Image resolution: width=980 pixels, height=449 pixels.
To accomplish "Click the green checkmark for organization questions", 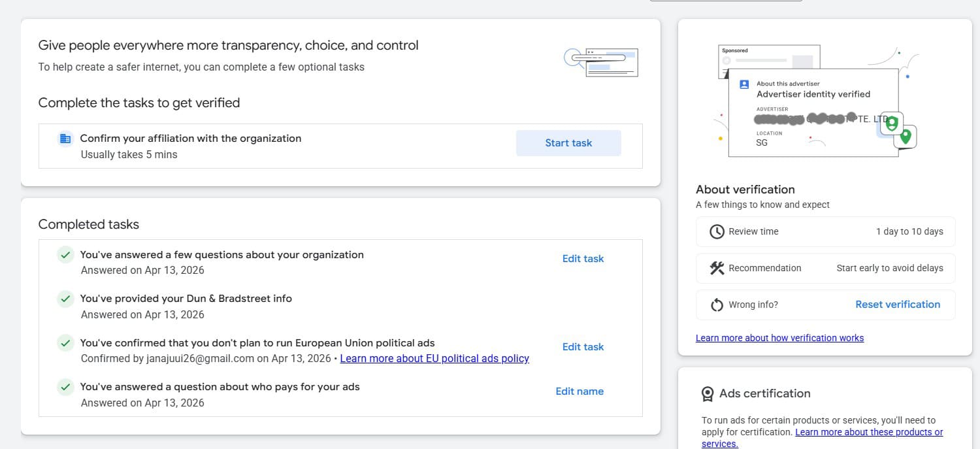I will pos(65,255).
